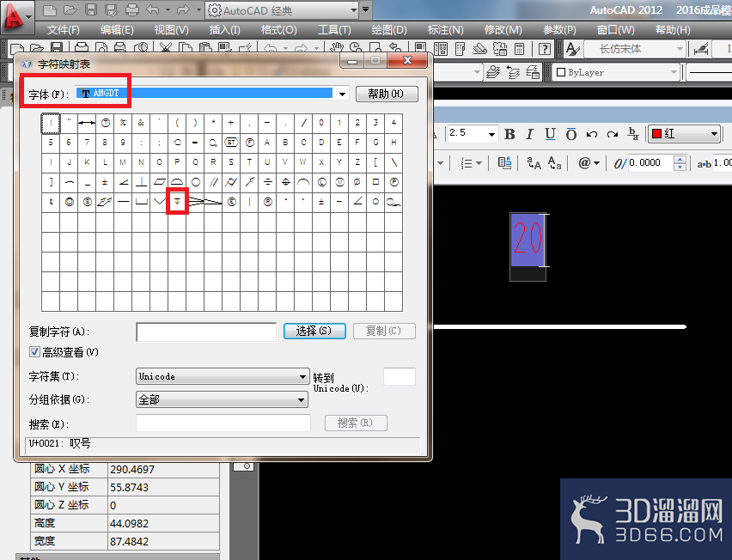Open the text height 2.5 dropdown
This screenshot has height=560, width=732.
pos(491,135)
